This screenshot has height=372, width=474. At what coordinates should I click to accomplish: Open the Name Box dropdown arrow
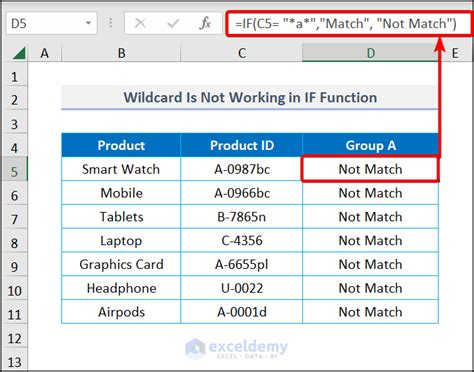[88, 23]
